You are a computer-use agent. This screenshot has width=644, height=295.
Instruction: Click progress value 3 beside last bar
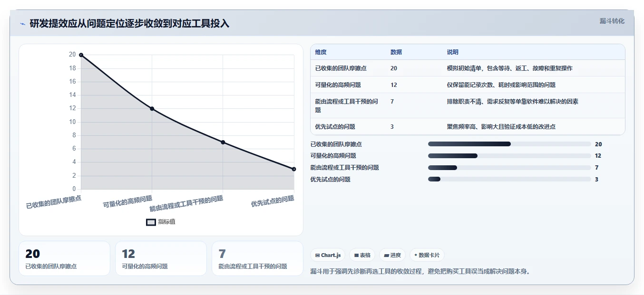(596, 180)
